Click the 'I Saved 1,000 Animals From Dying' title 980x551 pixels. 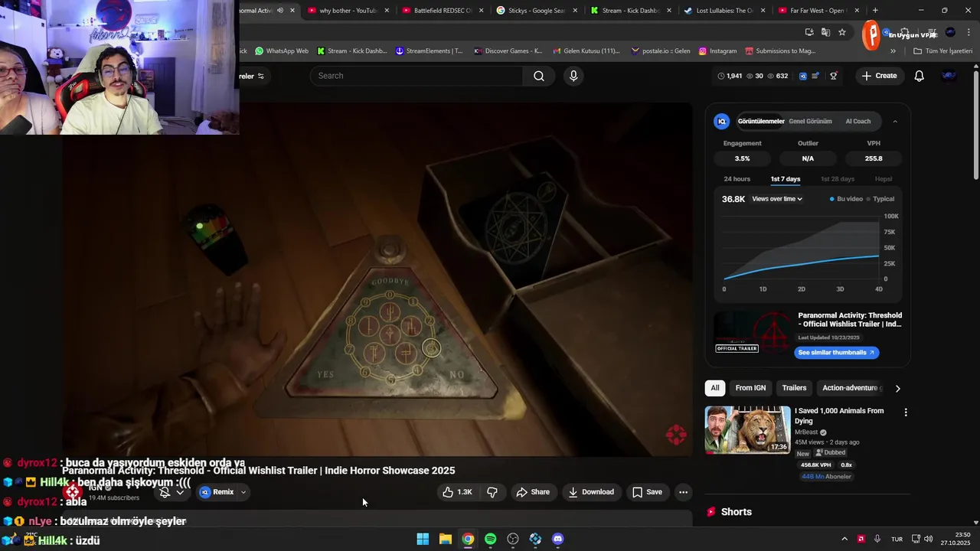[839, 416]
